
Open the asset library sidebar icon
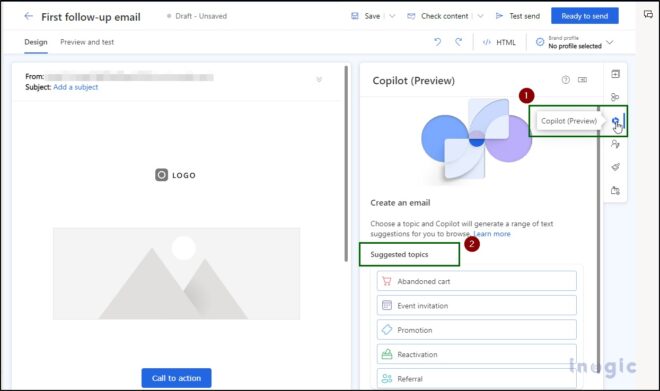615,191
